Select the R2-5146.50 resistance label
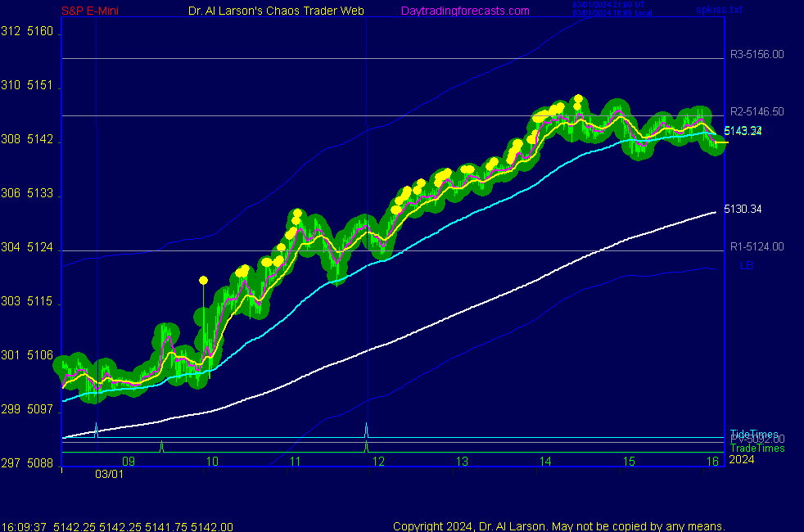 (757, 112)
